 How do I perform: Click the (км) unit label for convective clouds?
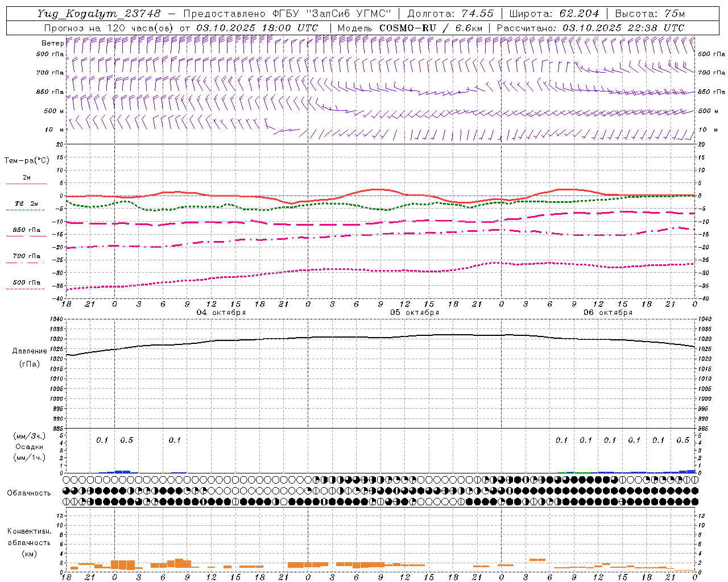(29, 554)
